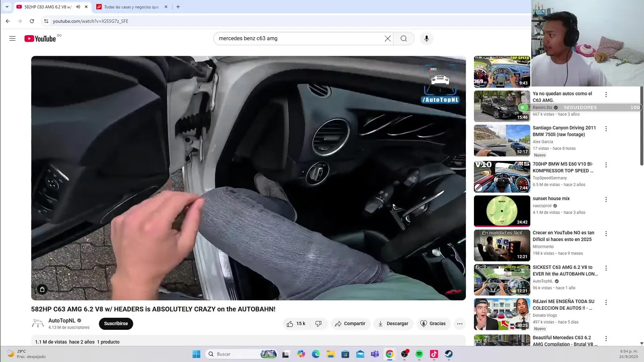The width and height of the screenshot is (644, 362).
Task: Open options for SICKEST C63 AMG video
Action: click(606, 268)
